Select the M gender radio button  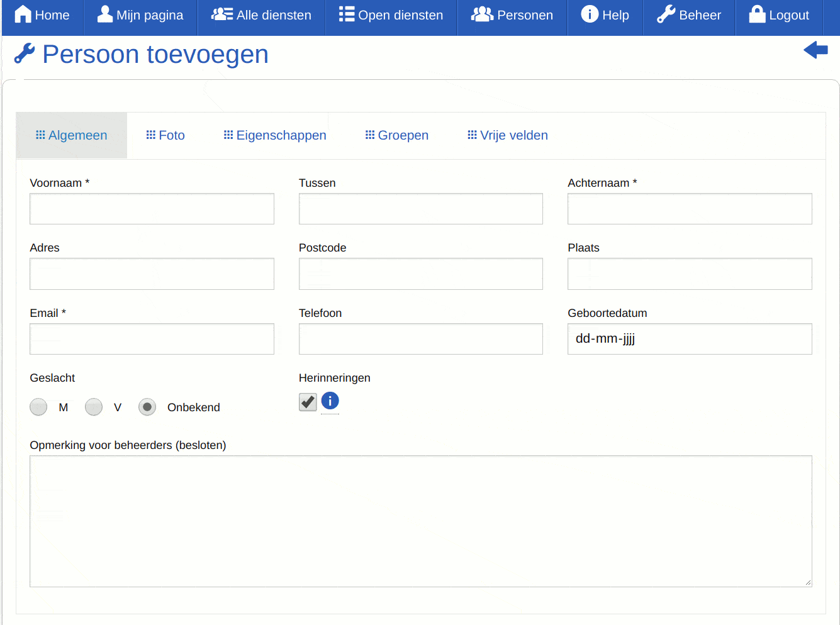[x=38, y=407]
